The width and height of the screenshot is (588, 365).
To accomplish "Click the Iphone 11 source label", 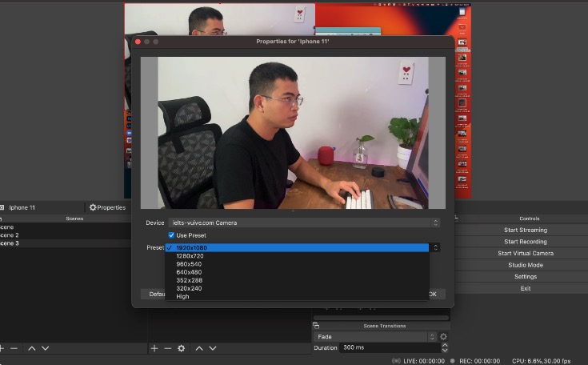I will (22, 207).
